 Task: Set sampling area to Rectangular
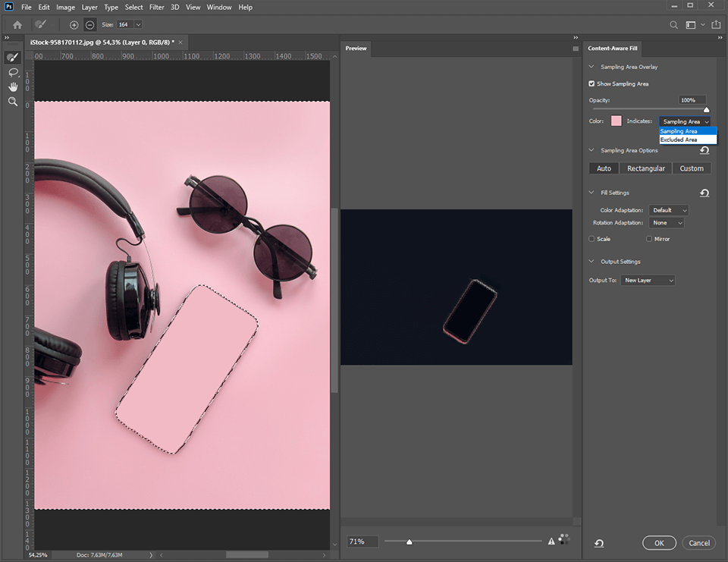point(645,168)
